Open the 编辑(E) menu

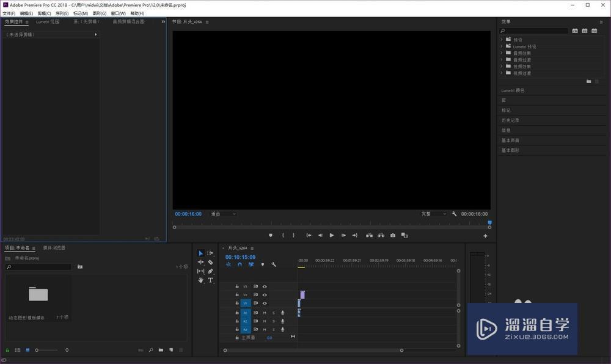(x=26, y=13)
